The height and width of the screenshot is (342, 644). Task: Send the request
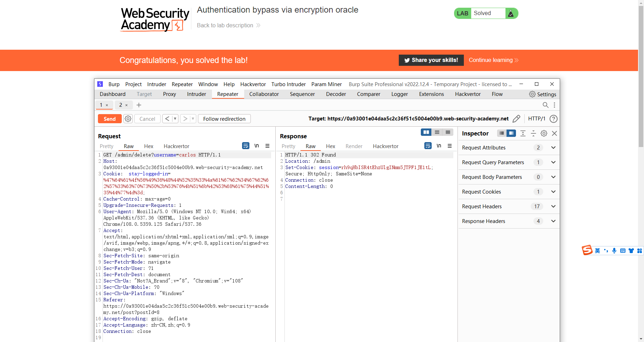pos(109,119)
